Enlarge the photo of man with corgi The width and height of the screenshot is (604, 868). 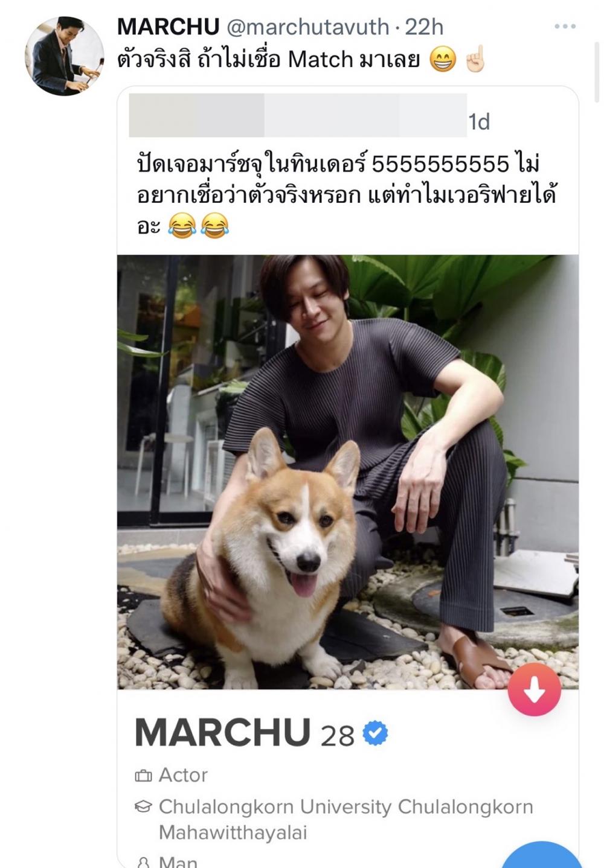click(x=347, y=471)
